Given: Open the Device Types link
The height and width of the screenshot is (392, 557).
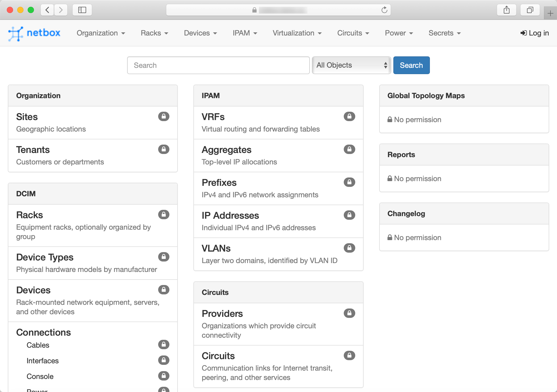Looking at the screenshot, I should tap(45, 257).
